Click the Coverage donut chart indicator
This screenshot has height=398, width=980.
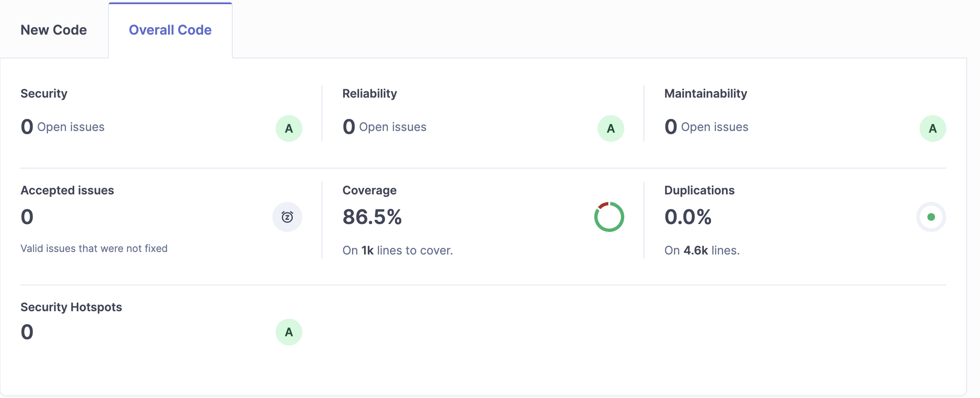click(x=609, y=217)
